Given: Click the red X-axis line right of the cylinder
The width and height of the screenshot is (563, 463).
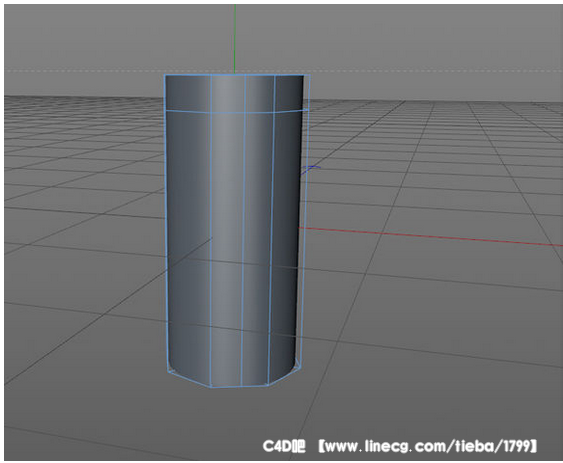Looking at the screenshot, I should (431, 237).
